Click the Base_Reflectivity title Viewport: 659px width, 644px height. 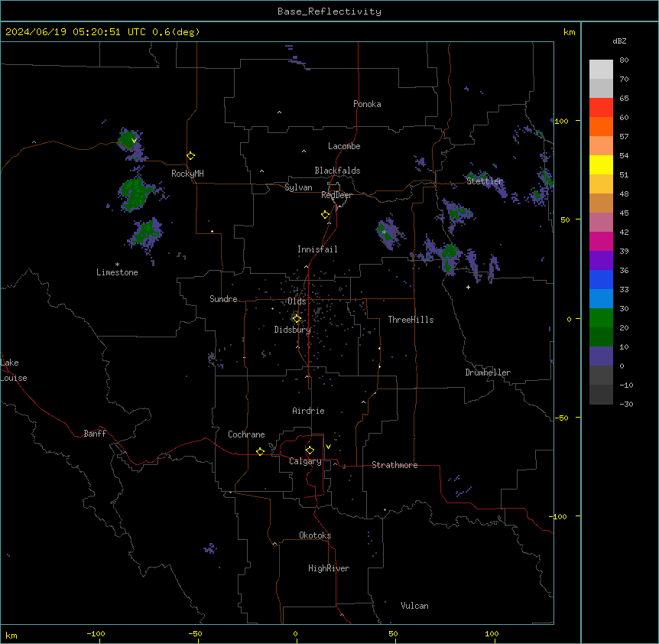click(x=329, y=11)
